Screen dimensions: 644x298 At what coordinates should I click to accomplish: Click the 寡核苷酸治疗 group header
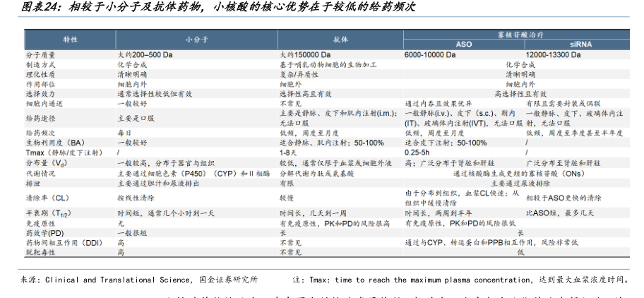pyautogui.click(x=518, y=33)
